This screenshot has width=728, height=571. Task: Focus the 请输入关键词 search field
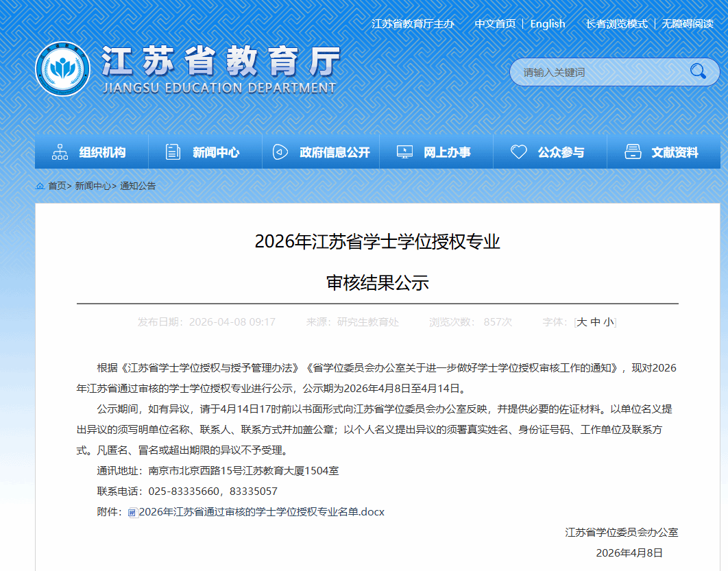tap(596, 72)
